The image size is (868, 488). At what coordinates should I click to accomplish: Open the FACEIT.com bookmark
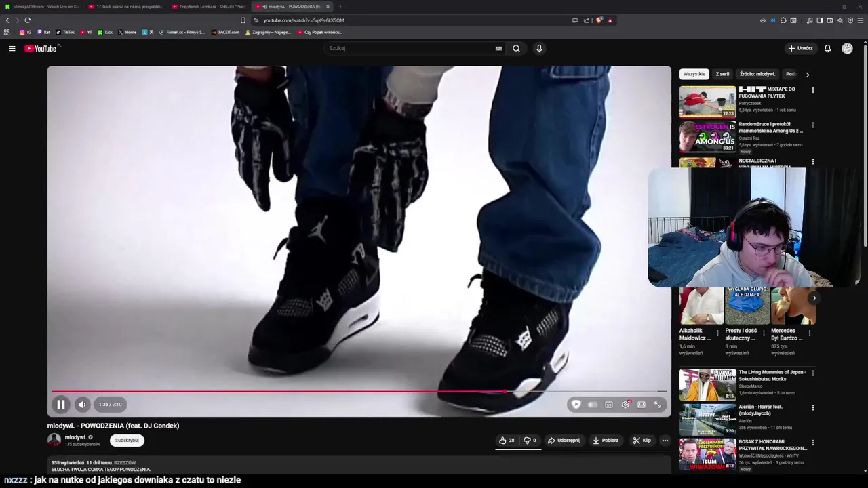pyautogui.click(x=226, y=32)
